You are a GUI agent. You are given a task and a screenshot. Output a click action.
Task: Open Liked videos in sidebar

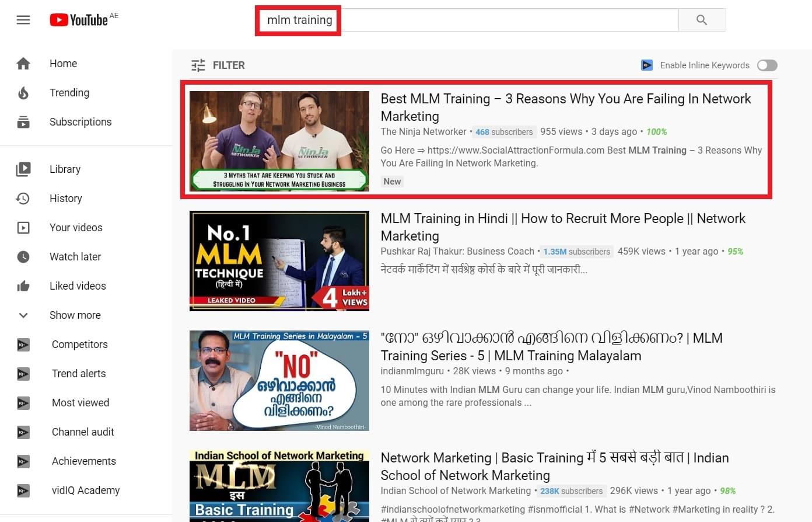tap(78, 286)
